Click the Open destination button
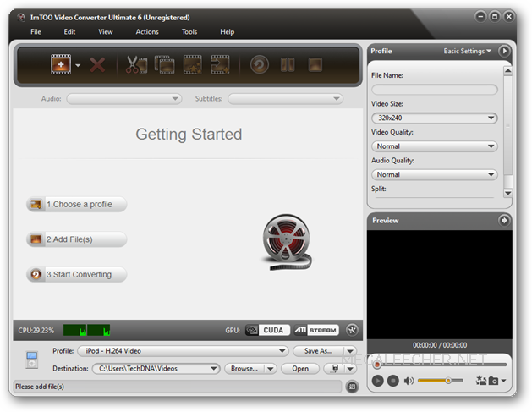Viewport: 532px width, 412px height. (300, 369)
